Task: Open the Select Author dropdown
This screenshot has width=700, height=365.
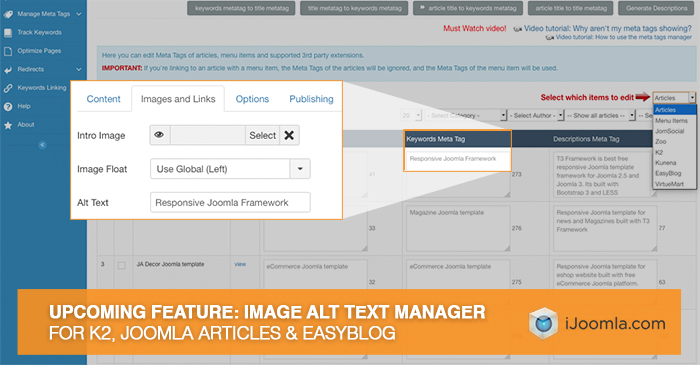Action: coord(536,116)
